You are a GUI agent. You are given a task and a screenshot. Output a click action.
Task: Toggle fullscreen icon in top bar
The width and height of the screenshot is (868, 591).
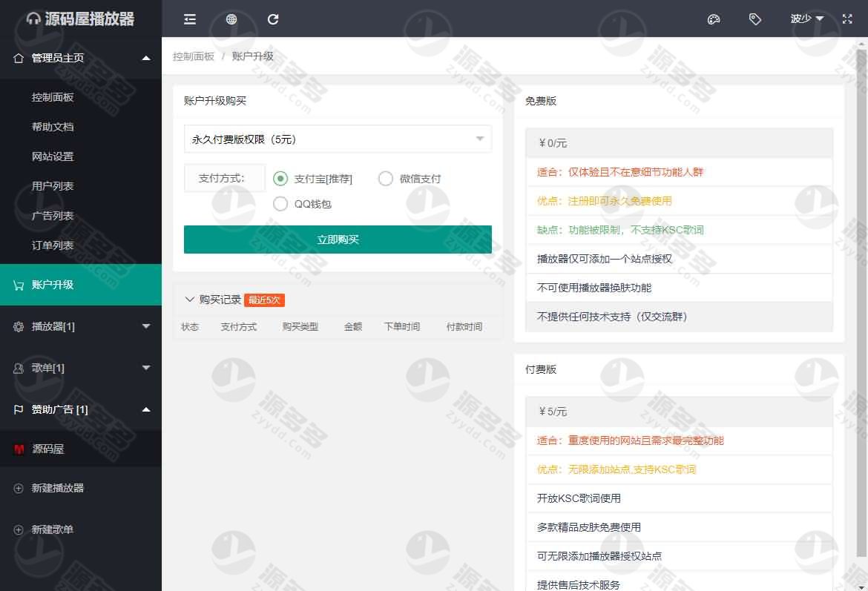point(847,19)
